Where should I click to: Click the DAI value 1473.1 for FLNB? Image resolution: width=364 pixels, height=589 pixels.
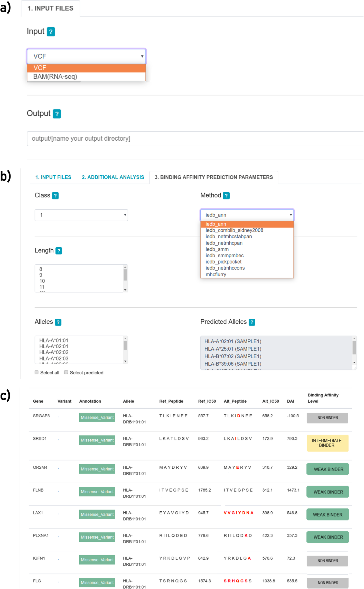point(293,490)
